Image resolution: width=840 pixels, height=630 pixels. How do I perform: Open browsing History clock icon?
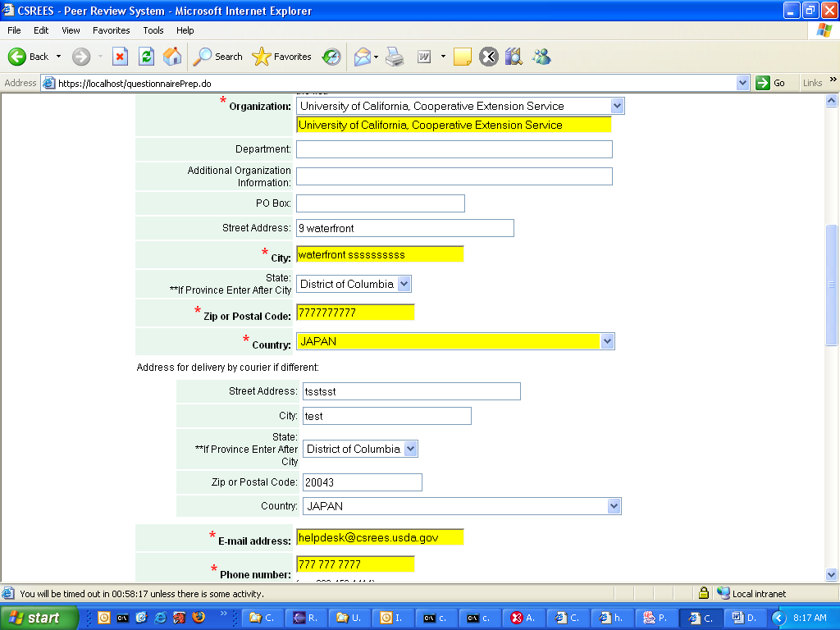click(x=331, y=57)
